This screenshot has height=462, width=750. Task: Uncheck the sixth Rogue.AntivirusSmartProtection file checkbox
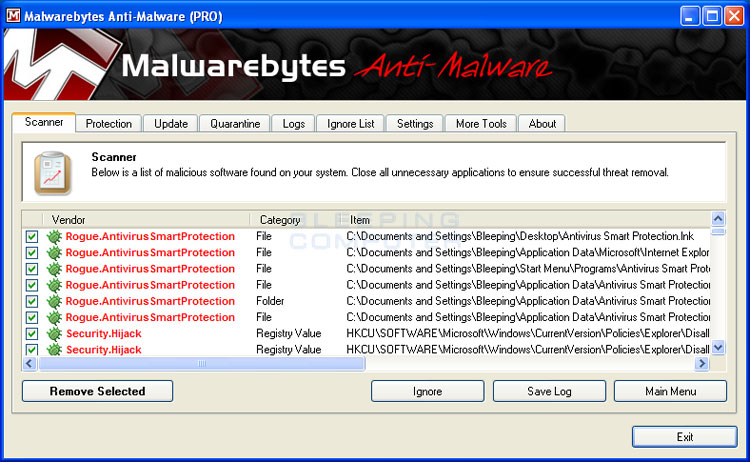(32, 318)
